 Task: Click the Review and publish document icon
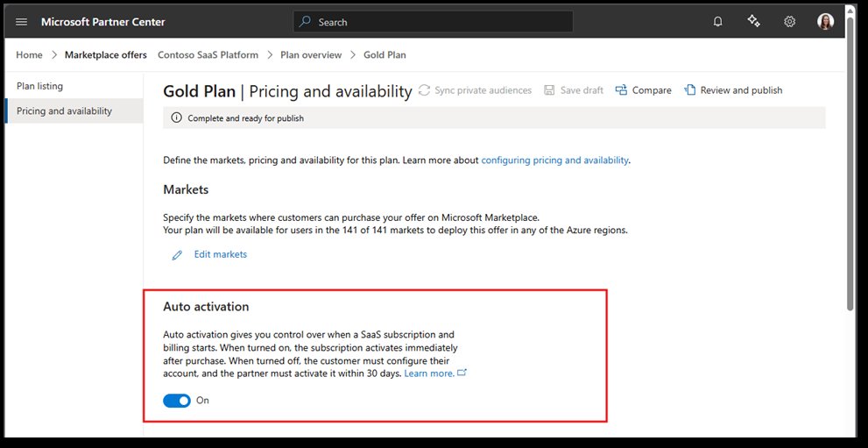689,90
